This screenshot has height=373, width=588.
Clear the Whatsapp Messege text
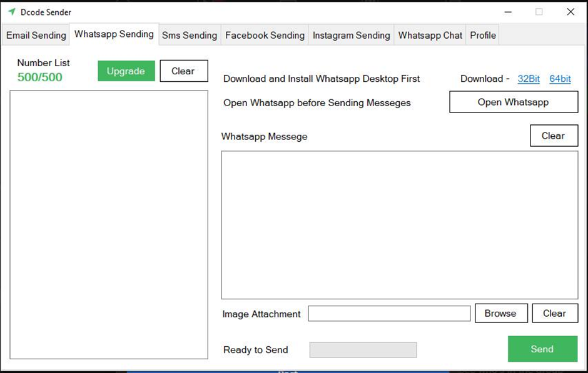(554, 136)
